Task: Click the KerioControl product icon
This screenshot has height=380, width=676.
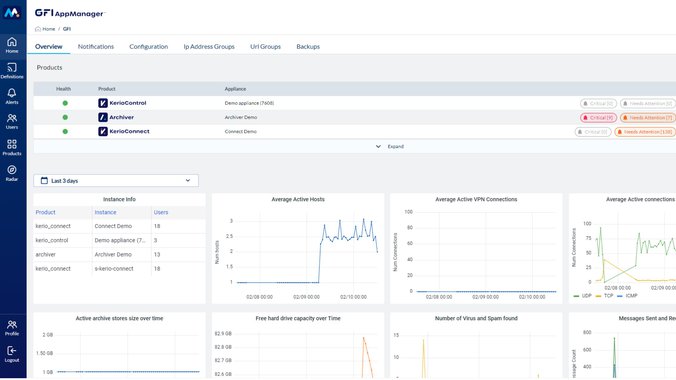Action: pyautogui.click(x=103, y=103)
